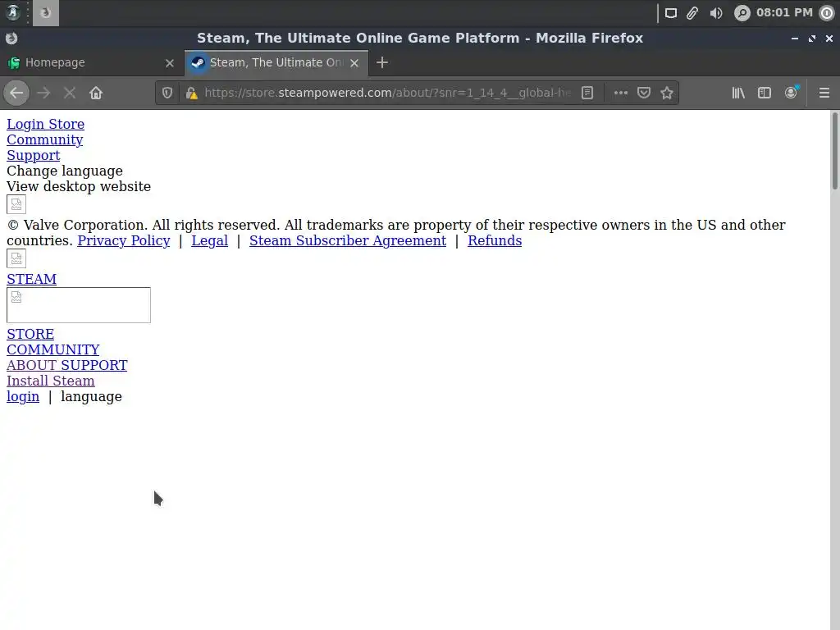840x630 pixels.
Task: Save page to Pocket
Action: pos(643,93)
